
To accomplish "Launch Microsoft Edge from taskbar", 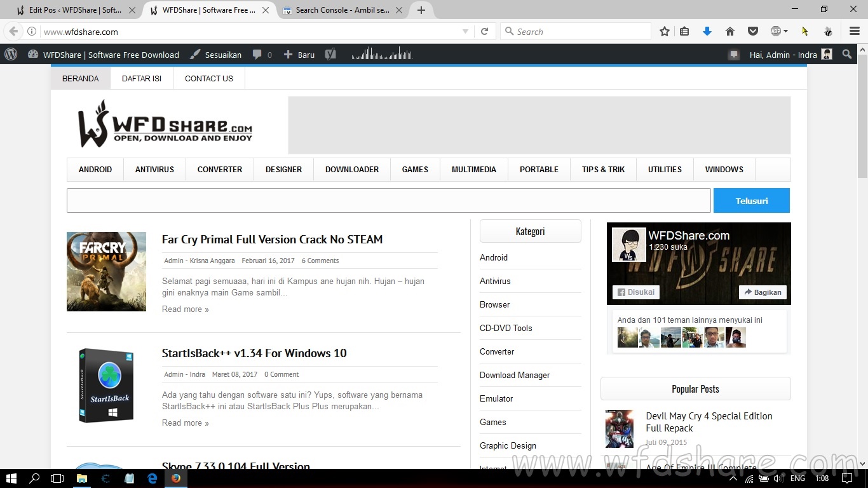I will click(x=153, y=478).
